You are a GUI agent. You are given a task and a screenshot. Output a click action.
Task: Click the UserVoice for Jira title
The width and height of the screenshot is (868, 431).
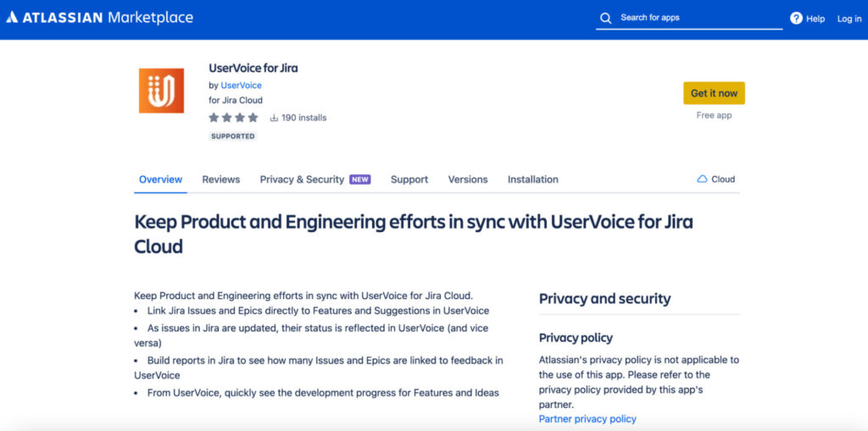[x=253, y=69]
